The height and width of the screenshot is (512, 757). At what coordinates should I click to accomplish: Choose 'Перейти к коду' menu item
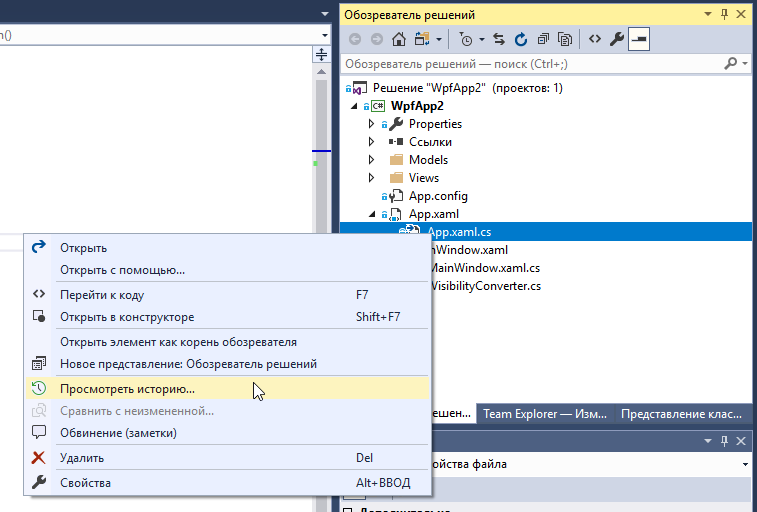click(102, 295)
